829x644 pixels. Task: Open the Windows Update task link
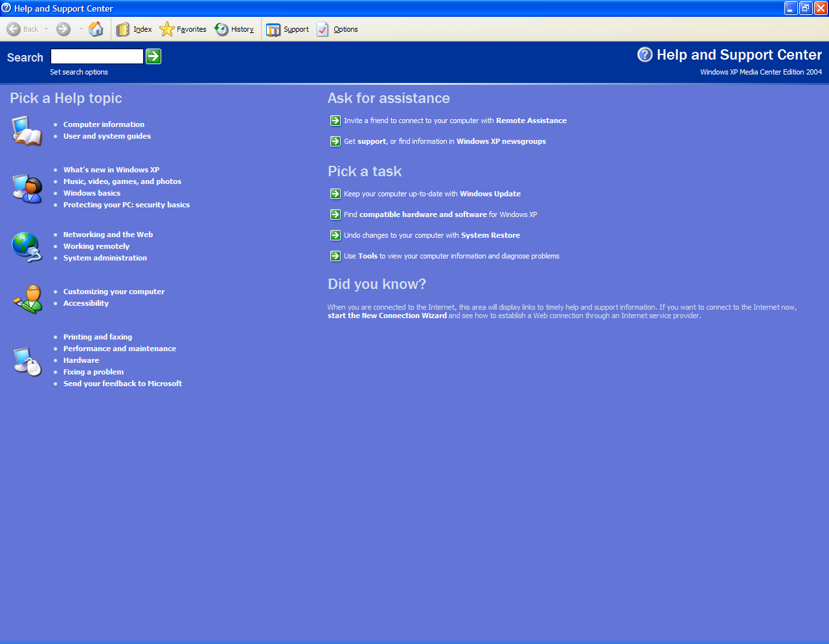[490, 194]
